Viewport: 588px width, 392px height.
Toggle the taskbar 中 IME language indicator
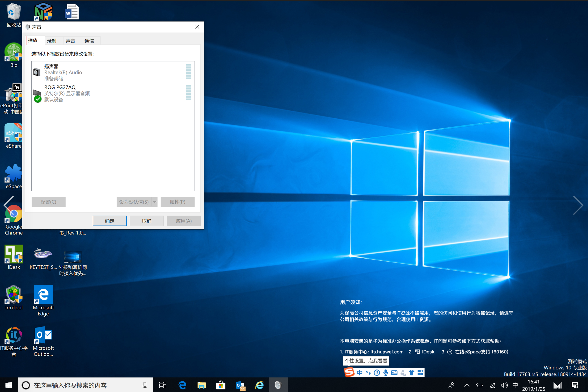pos(515,385)
